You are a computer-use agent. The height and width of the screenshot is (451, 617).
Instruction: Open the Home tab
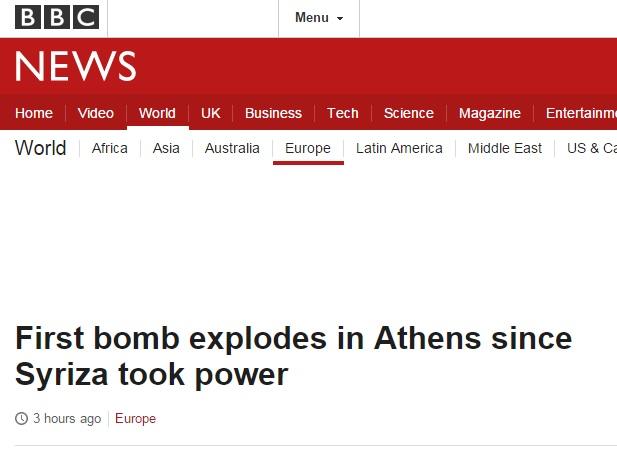(x=34, y=113)
